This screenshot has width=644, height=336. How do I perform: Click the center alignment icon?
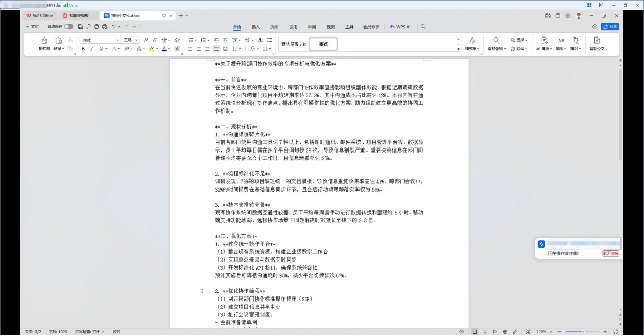pos(199,49)
